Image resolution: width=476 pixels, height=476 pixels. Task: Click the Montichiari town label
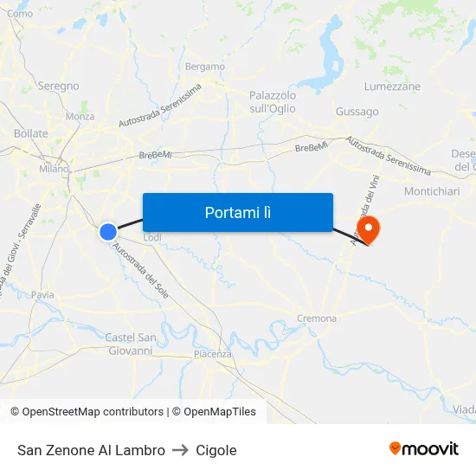click(x=432, y=191)
